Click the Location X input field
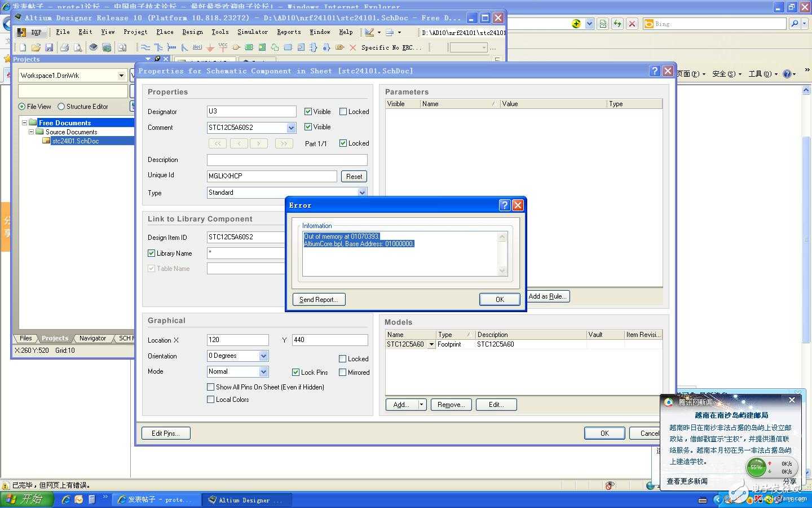The width and height of the screenshot is (812, 508). tap(238, 340)
